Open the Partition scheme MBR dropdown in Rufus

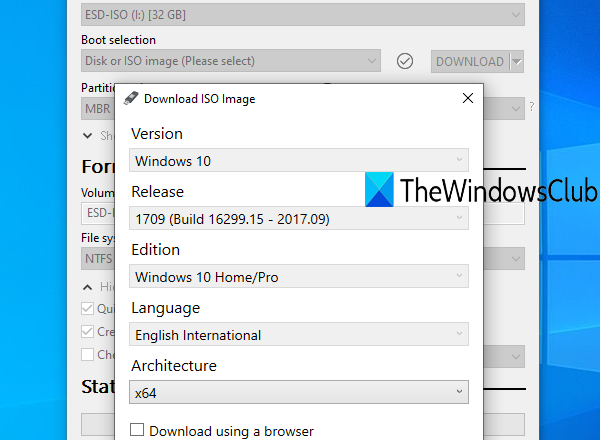98,109
